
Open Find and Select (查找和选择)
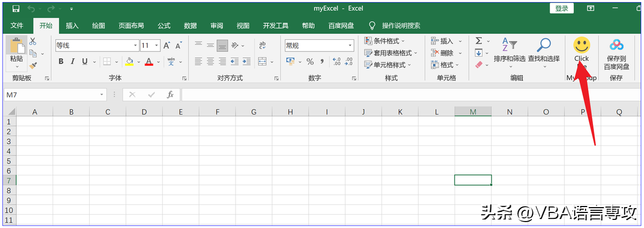tap(544, 53)
